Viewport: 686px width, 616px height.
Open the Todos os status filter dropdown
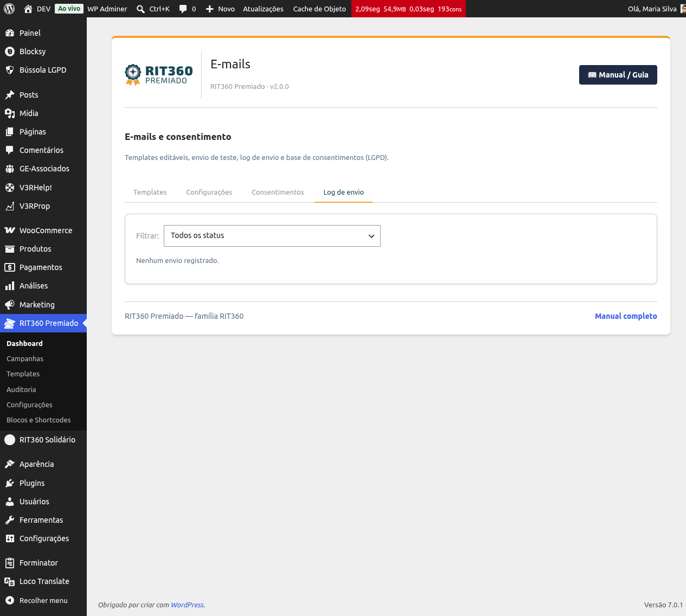click(272, 236)
